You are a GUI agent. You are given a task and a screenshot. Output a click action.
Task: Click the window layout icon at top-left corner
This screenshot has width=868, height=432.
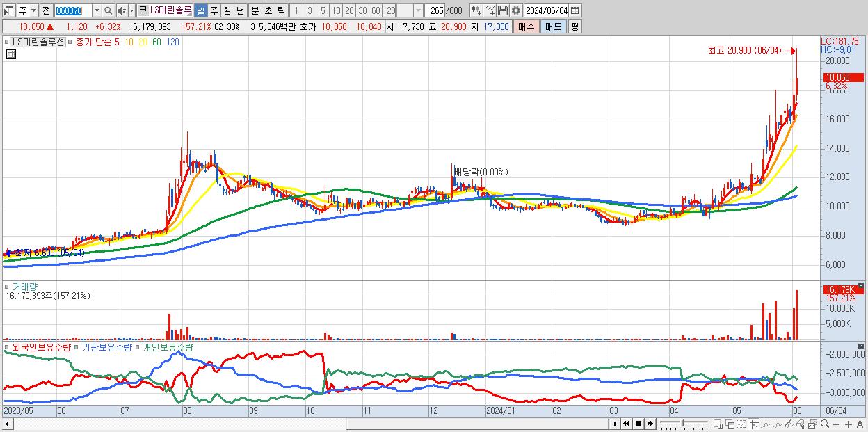pyautogui.click(x=9, y=10)
